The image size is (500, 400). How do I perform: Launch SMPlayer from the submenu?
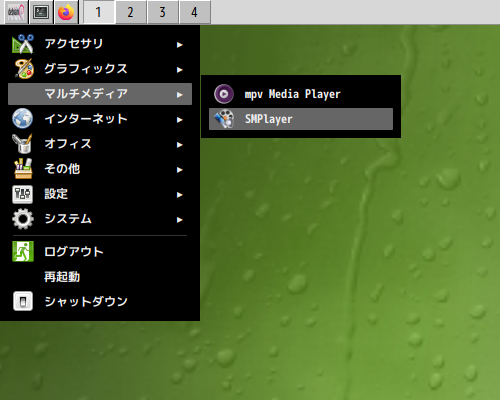pyautogui.click(x=301, y=119)
